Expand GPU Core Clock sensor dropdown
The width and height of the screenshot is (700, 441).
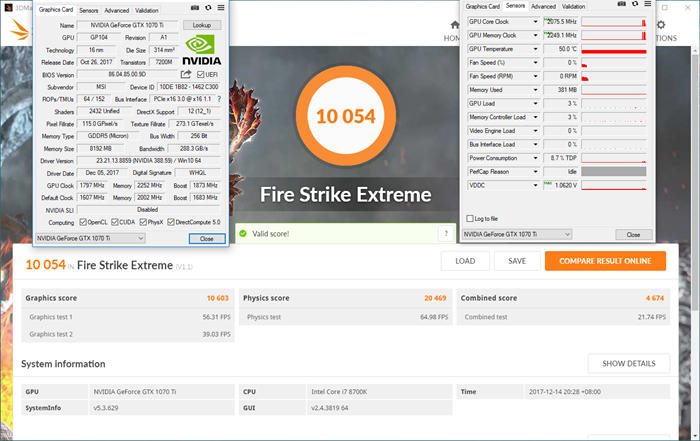[535, 21]
